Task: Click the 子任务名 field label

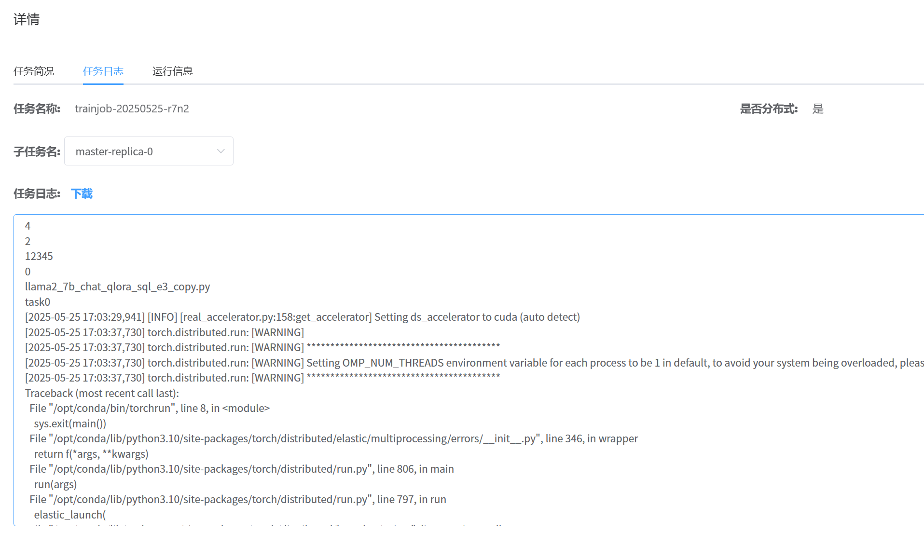Action: 37,152
